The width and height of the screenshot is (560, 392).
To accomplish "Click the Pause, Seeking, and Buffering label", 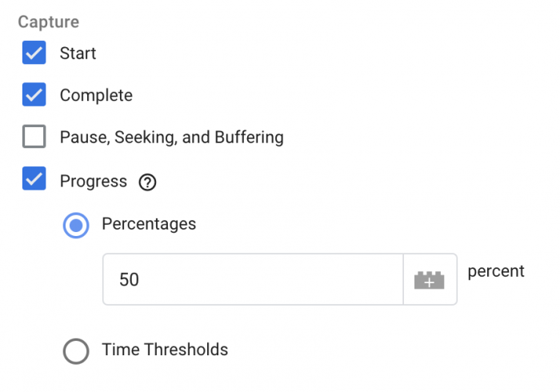I will (x=172, y=138).
